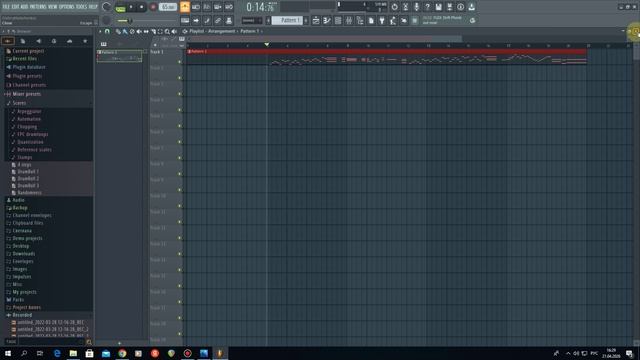Select the playlist Select tool
This screenshot has height=360, width=640.
point(160,31)
